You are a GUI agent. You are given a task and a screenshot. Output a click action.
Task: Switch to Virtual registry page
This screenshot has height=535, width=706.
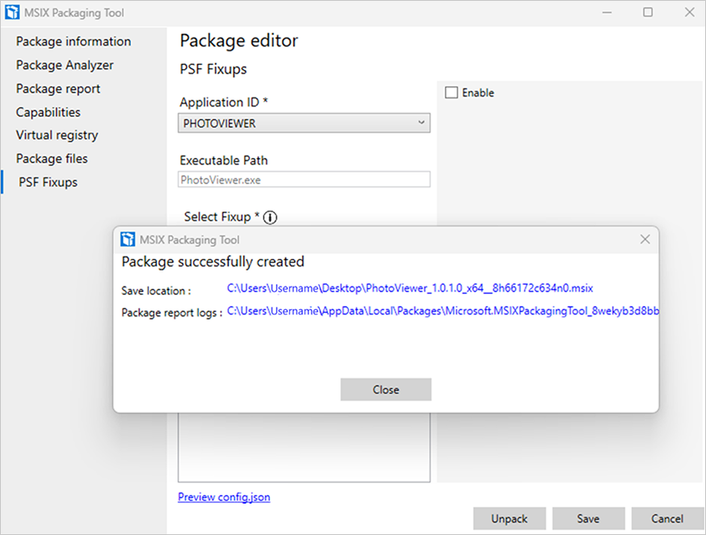point(57,135)
